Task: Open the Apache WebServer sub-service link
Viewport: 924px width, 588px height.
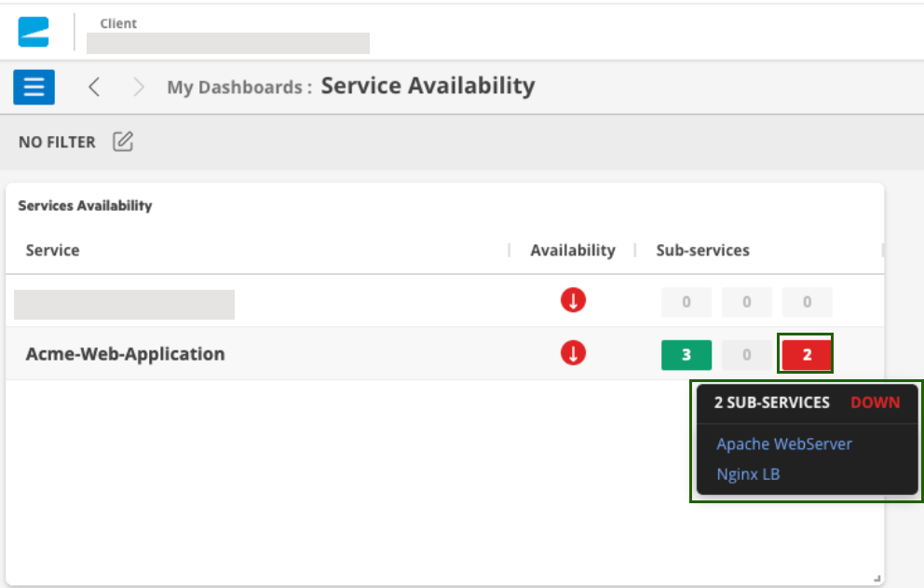Action: coord(783,444)
